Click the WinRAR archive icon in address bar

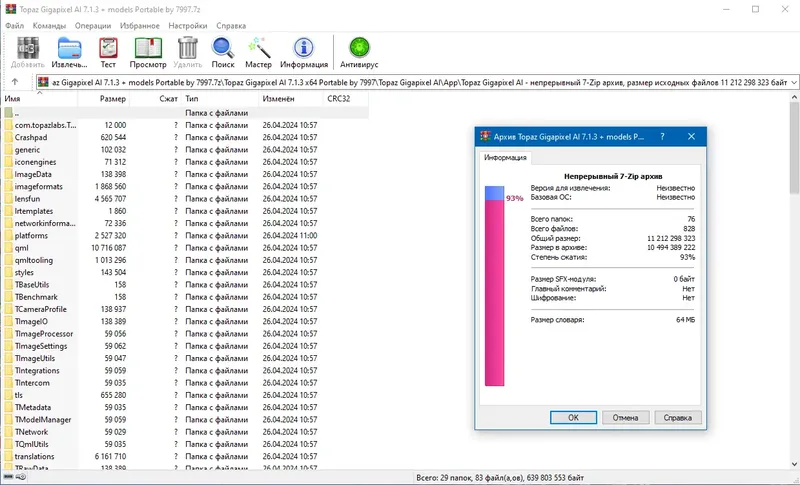43,82
